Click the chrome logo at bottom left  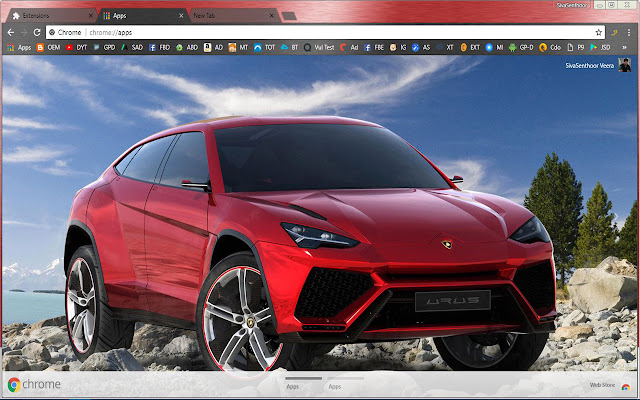pyautogui.click(x=34, y=384)
